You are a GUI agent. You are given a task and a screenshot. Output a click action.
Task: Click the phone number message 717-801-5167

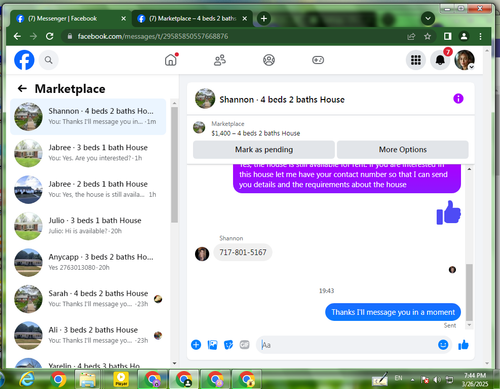pyautogui.click(x=243, y=252)
